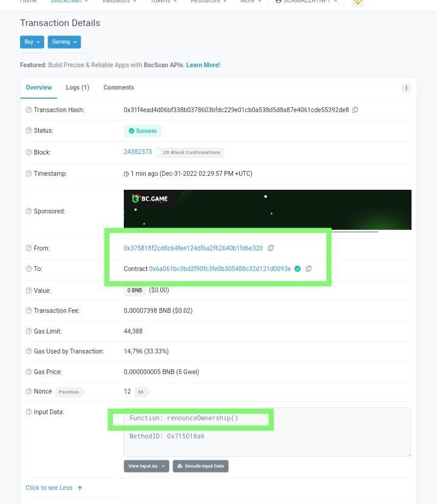Switch to the Comments tab
The width and height of the screenshot is (437, 504).
pos(118,87)
